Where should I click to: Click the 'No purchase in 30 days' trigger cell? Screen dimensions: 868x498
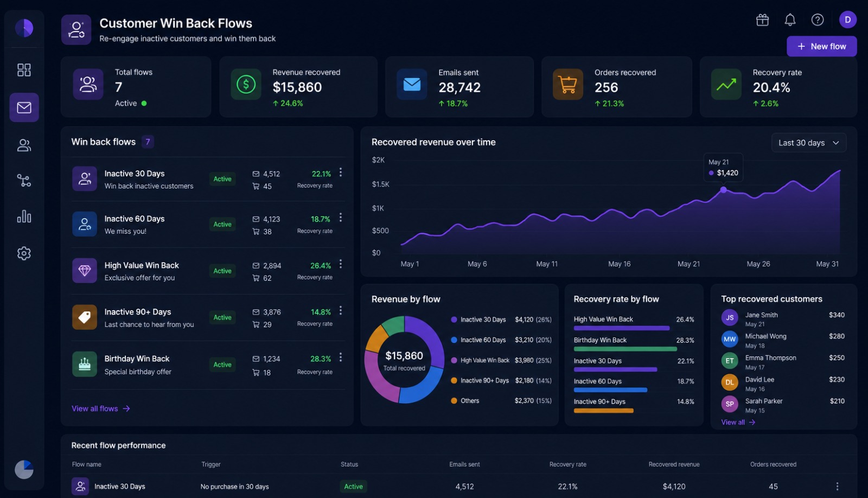pos(234,487)
